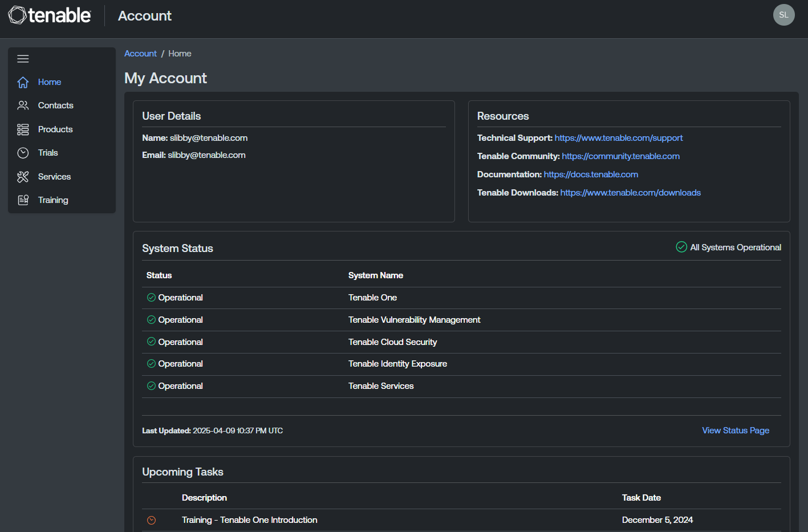Viewport: 808px width, 532px height.
Task: Open the SL user avatar menu
Action: pyautogui.click(x=783, y=15)
